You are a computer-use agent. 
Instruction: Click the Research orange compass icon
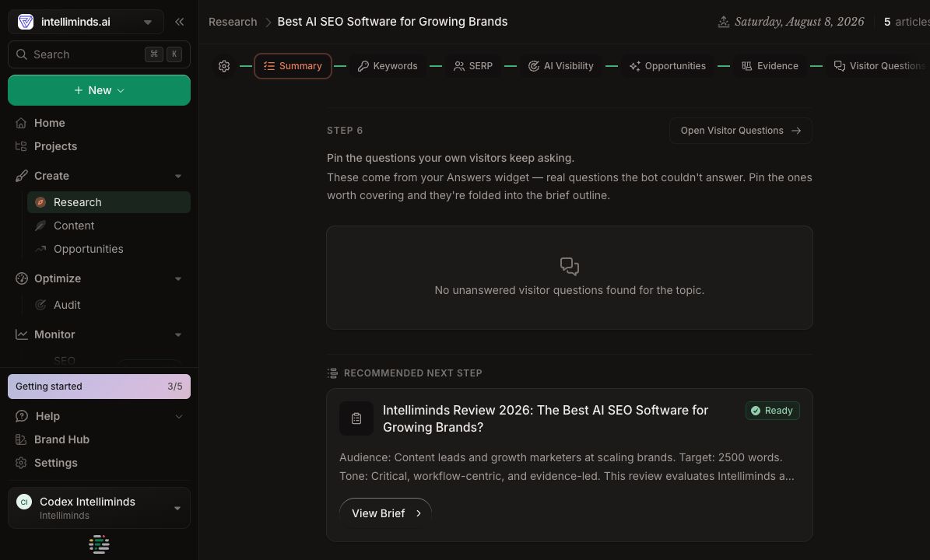click(40, 202)
